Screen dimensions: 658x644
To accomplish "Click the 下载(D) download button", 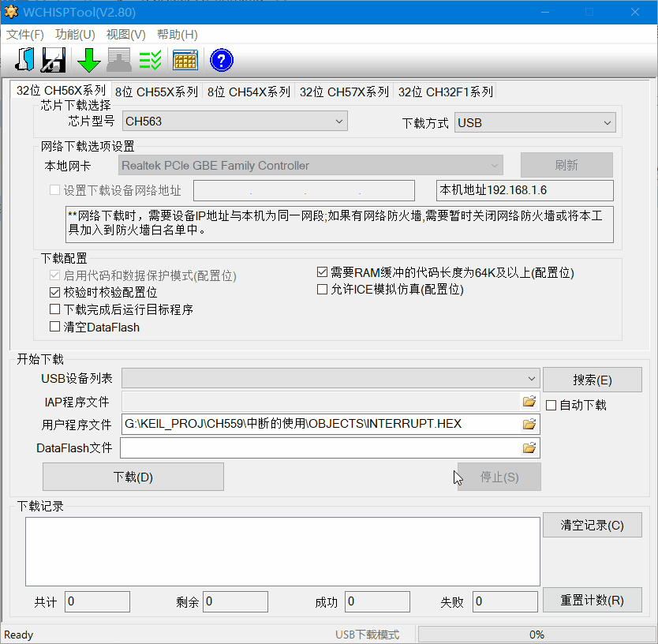I will pyautogui.click(x=133, y=477).
